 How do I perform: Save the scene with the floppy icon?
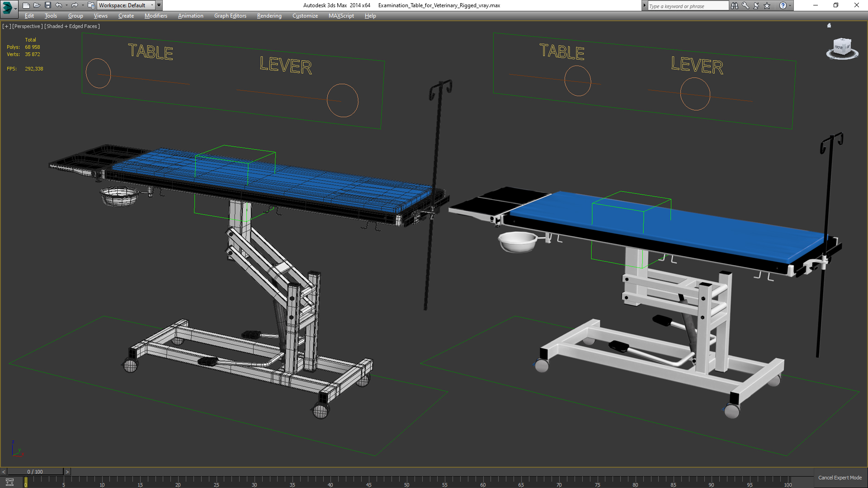click(x=47, y=5)
